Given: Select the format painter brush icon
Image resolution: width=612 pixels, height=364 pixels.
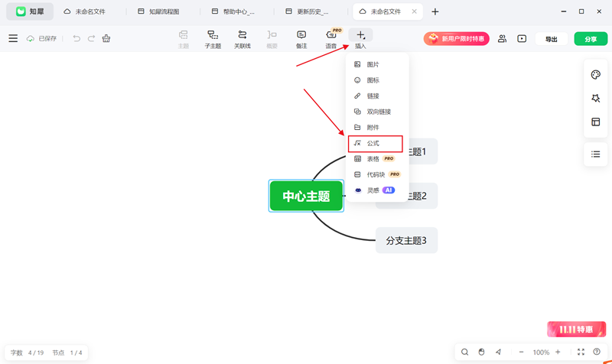Looking at the screenshot, I should point(106,38).
